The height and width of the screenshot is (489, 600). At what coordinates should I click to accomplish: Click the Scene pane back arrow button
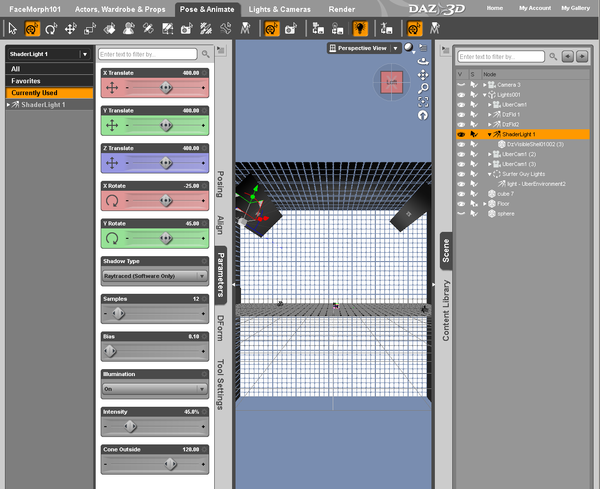(568, 57)
